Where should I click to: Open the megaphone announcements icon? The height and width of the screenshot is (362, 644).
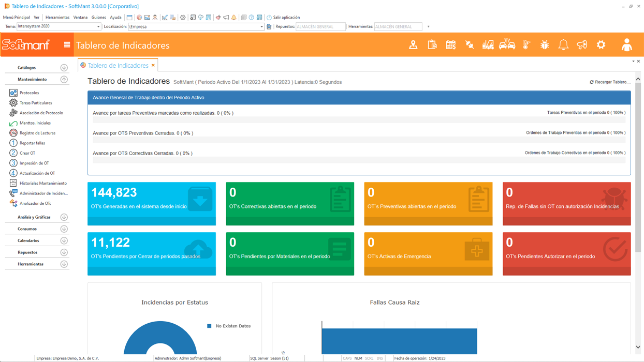(582, 45)
